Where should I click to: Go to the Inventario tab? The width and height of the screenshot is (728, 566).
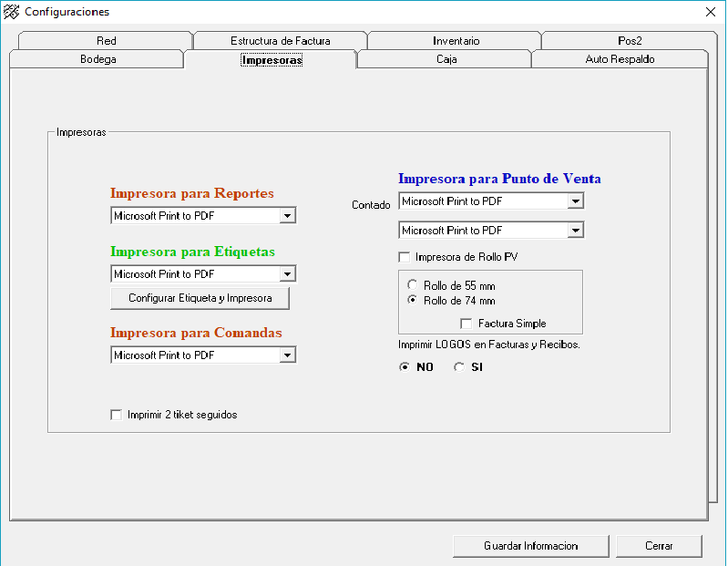456,41
